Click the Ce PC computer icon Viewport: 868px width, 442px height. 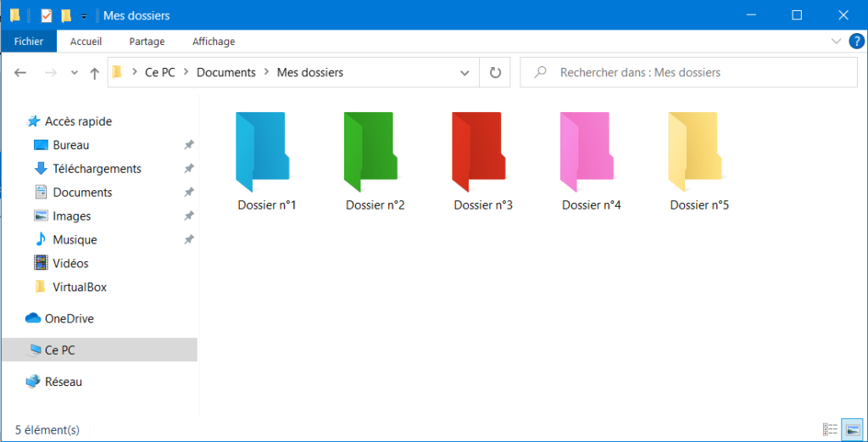coord(34,350)
